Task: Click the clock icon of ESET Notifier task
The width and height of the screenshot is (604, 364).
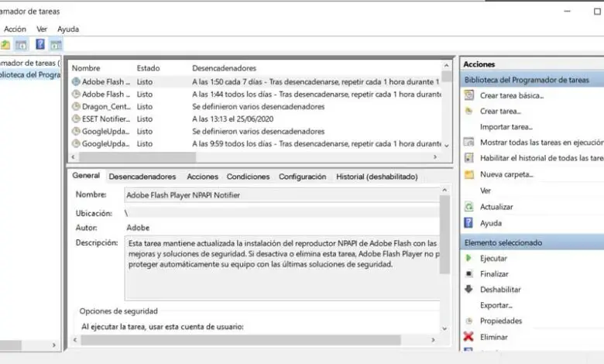Action: click(x=76, y=118)
